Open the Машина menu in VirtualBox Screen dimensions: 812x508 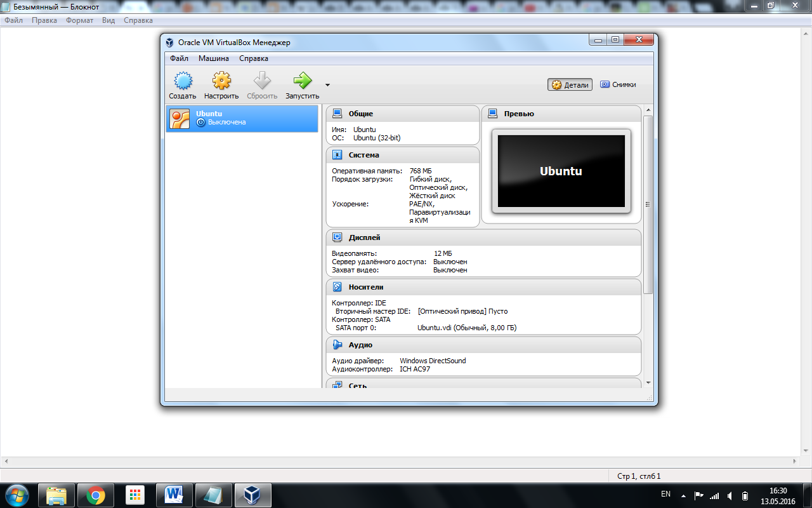[x=214, y=58]
